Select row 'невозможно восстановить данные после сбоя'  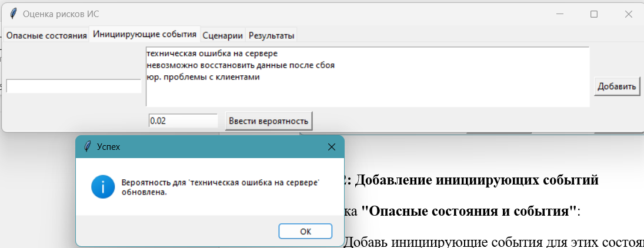point(368,65)
